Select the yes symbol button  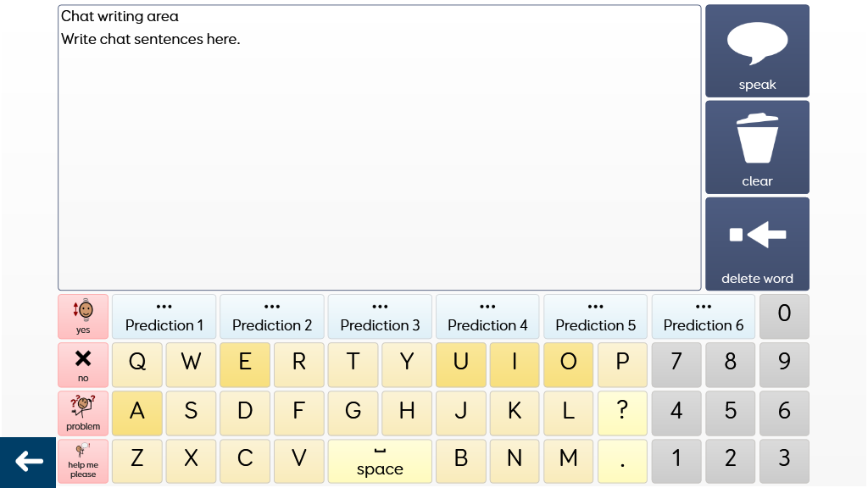coord(83,317)
